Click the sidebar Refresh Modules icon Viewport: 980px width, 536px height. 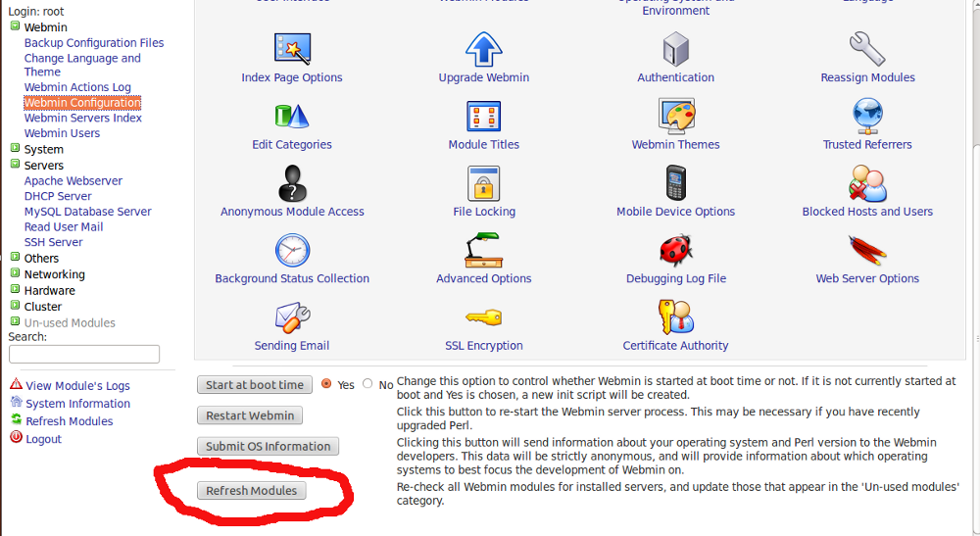pyautogui.click(x=17, y=419)
